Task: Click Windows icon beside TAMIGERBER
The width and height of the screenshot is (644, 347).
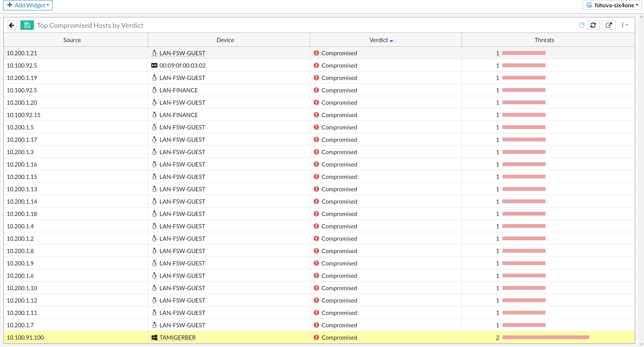Action: point(154,338)
